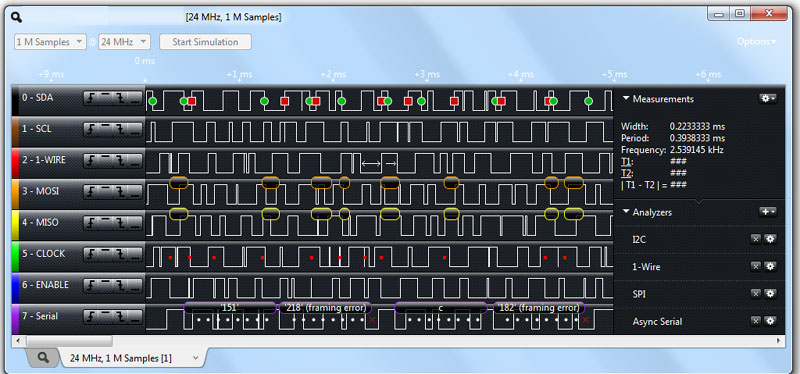Image resolution: width=800 pixels, height=374 pixels.
Task: Open settings gear for Async Serial analyzer
Action: tap(770, 321)
